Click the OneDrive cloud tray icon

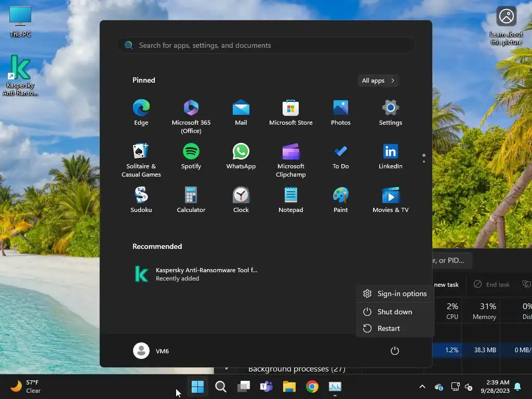coord(438,387)
